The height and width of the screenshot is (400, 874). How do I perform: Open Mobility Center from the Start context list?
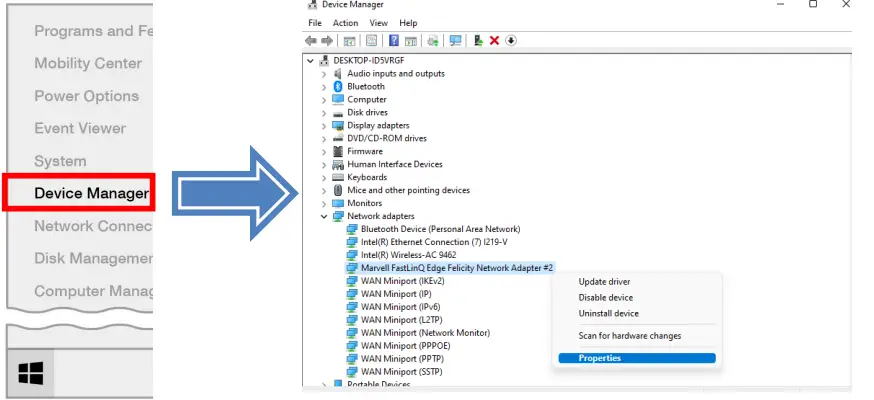[88, 64]
